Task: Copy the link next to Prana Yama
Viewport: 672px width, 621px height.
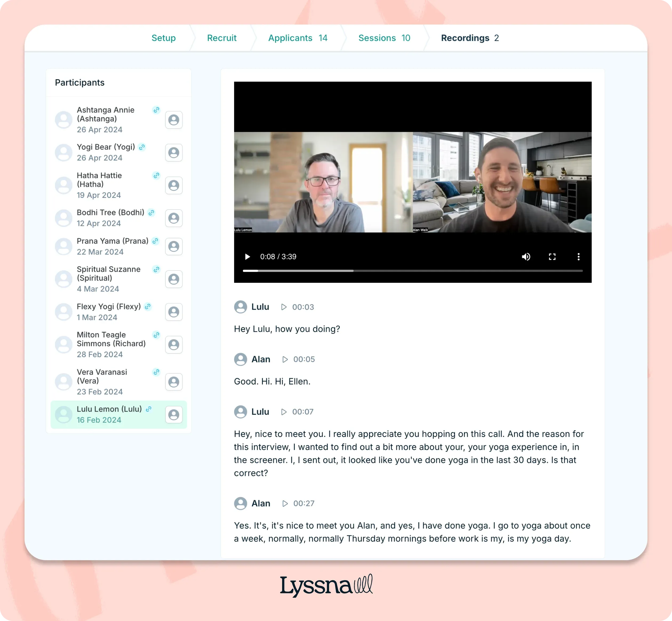Action: click(155, 241)
